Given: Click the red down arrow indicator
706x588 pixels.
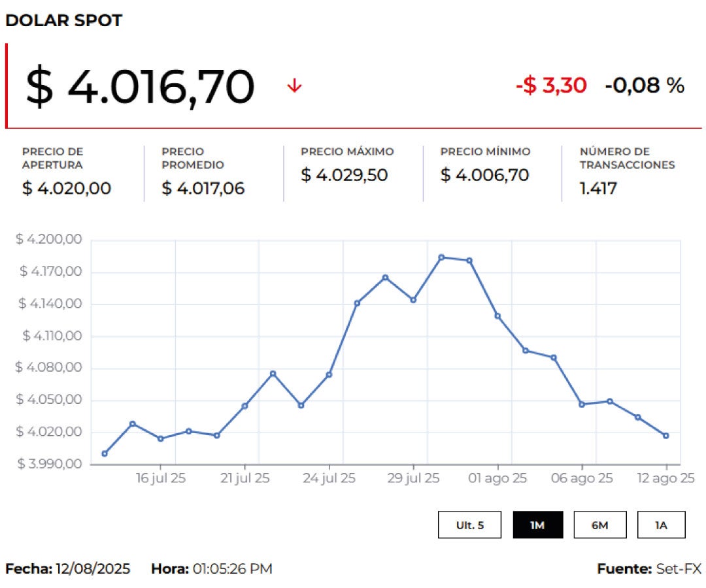Looking at the screenshot, I should tap(294, 86).
